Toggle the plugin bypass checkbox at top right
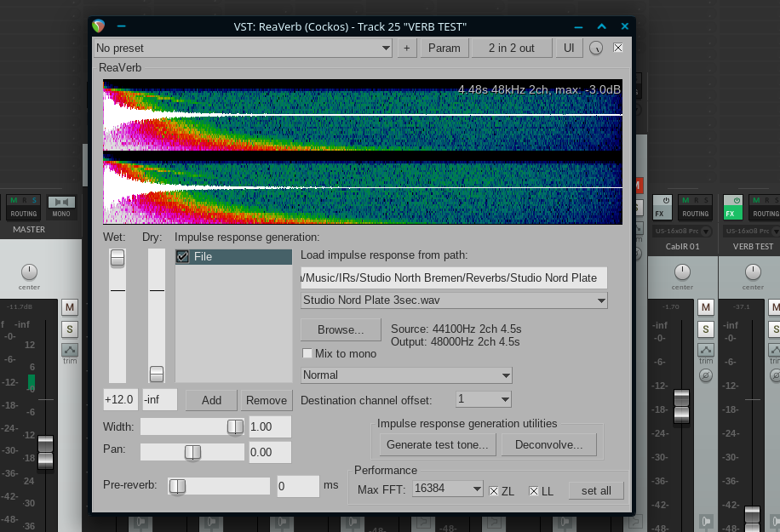The height and width of the screenshot is (532, 780). [x=618, y=48]
